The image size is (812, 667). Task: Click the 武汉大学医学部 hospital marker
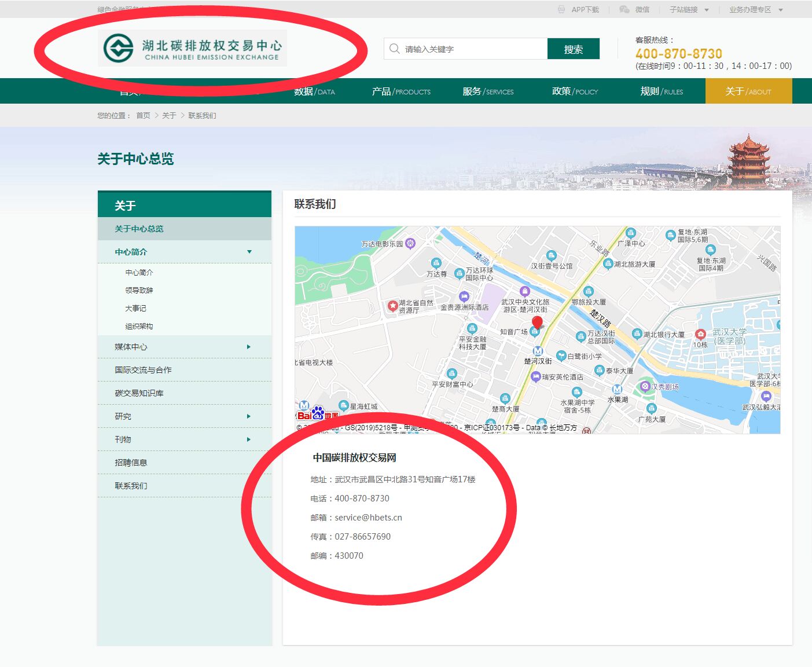tap(700, 334)
